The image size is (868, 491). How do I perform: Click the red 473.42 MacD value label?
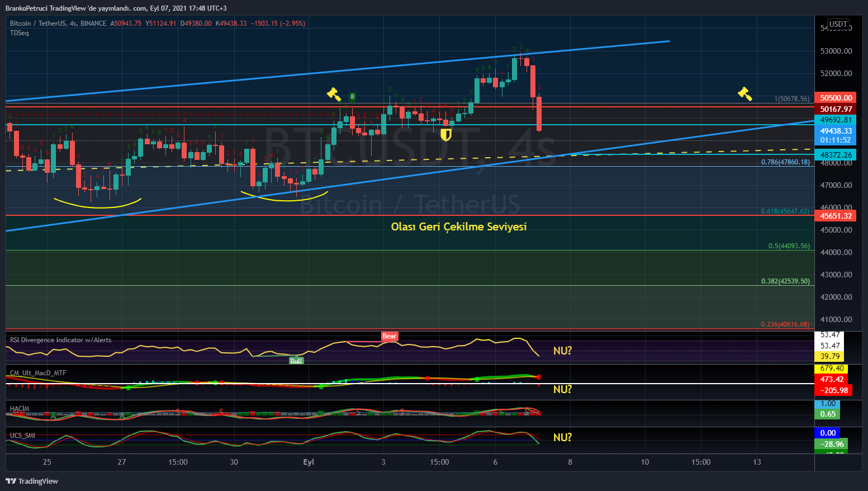click(x=832, y=379)
